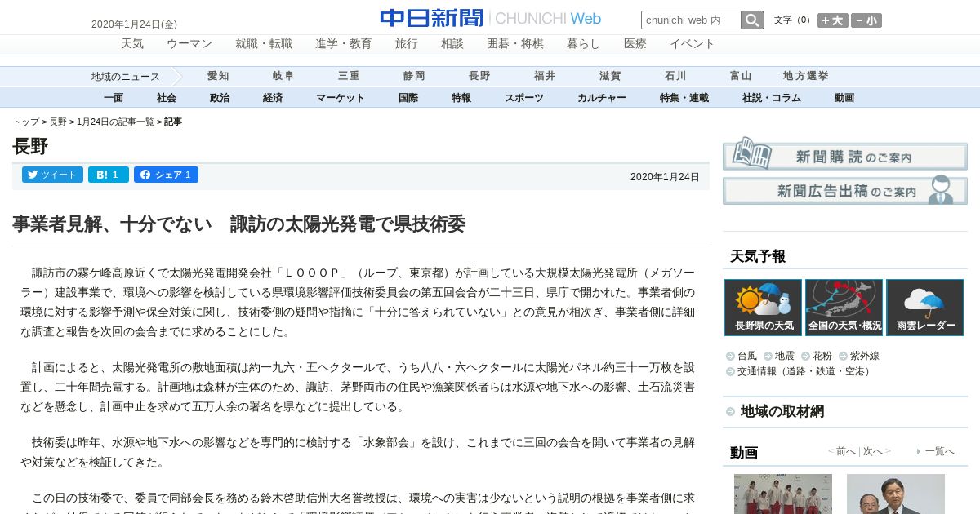Open 雨雲レーダー tile
This screenshot has width=980, height=514.
tap(925, 308)
